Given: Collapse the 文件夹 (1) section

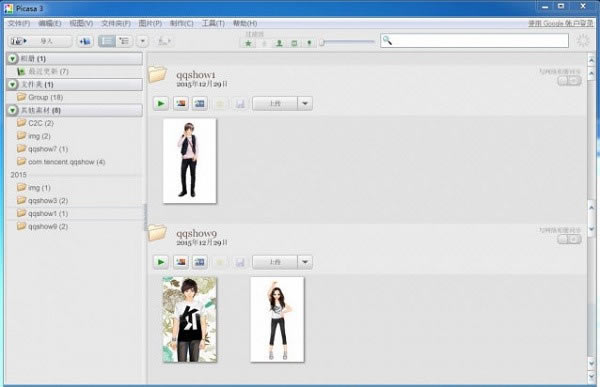Looking at the screenshot, I should [x=13, y=84].
